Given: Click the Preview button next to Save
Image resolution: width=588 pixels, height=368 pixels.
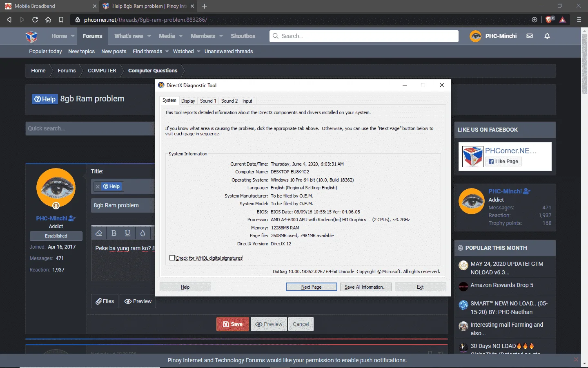Looking at the screenshot, I should 269,324.
